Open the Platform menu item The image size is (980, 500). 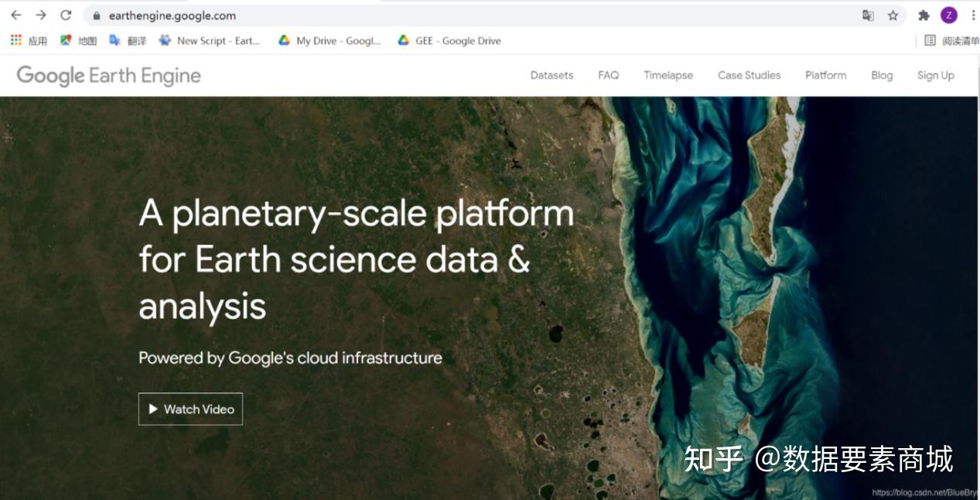pyautogui.click(x=825, y=75)
